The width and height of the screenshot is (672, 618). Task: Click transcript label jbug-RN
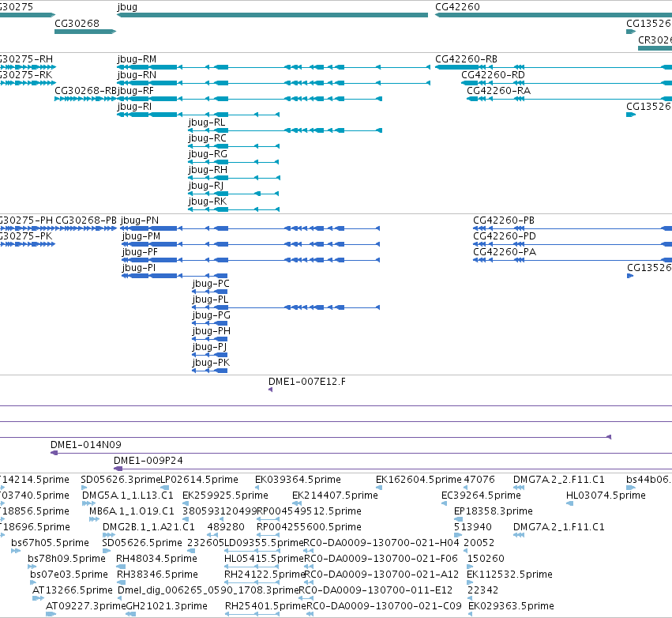tap(137, 75)
